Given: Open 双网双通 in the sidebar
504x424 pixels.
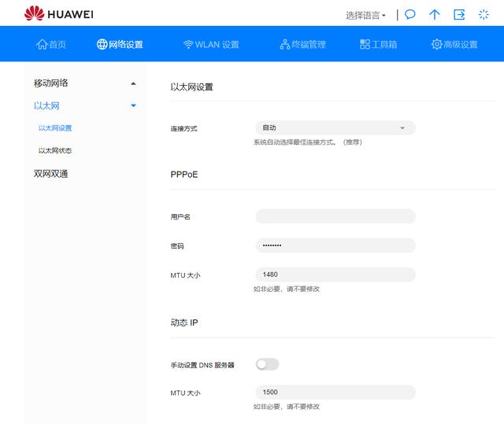Looking at the screenshot, I should 50,174.
